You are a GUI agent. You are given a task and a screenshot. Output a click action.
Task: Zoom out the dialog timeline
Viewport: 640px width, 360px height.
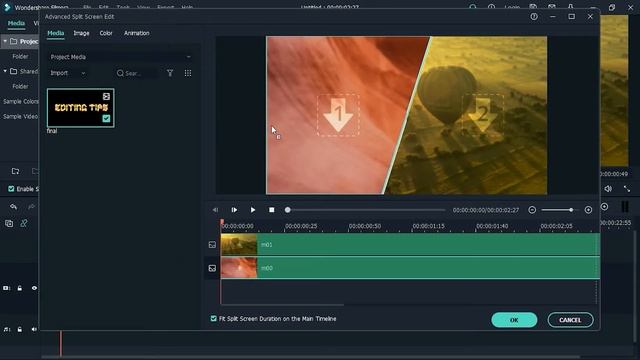coord(532,210)
